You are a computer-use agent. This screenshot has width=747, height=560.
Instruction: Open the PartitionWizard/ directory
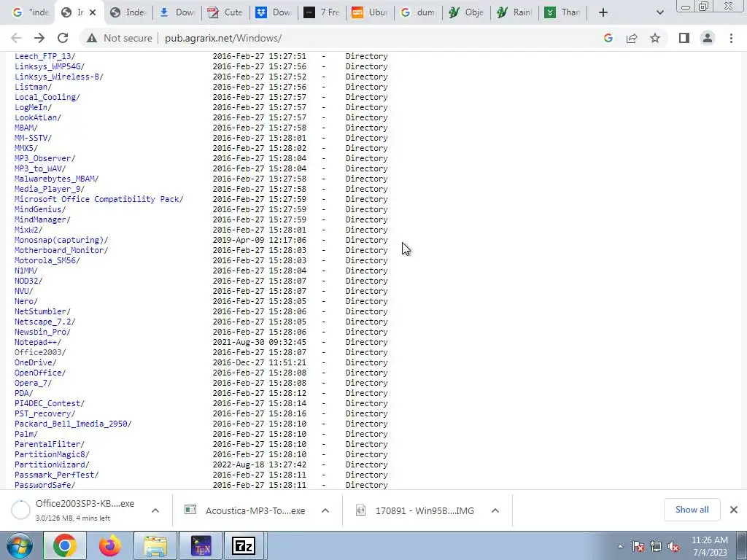[x=52, y=464]
